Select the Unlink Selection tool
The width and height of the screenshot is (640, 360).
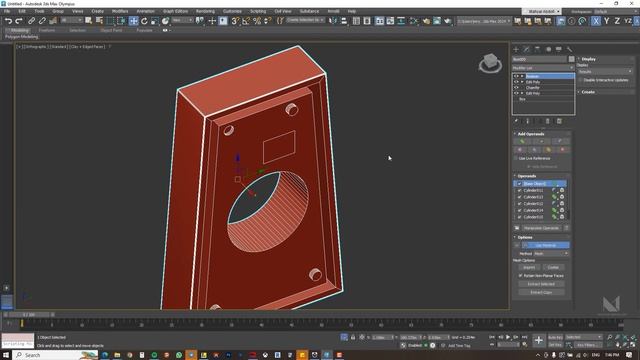click(42, 21)
